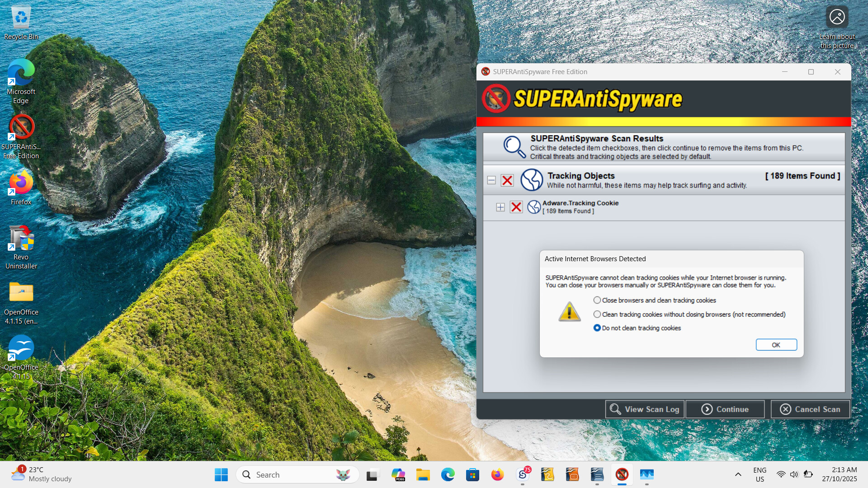
Task: Show hidden icons in system tray
Action: [x=738, y=474]
